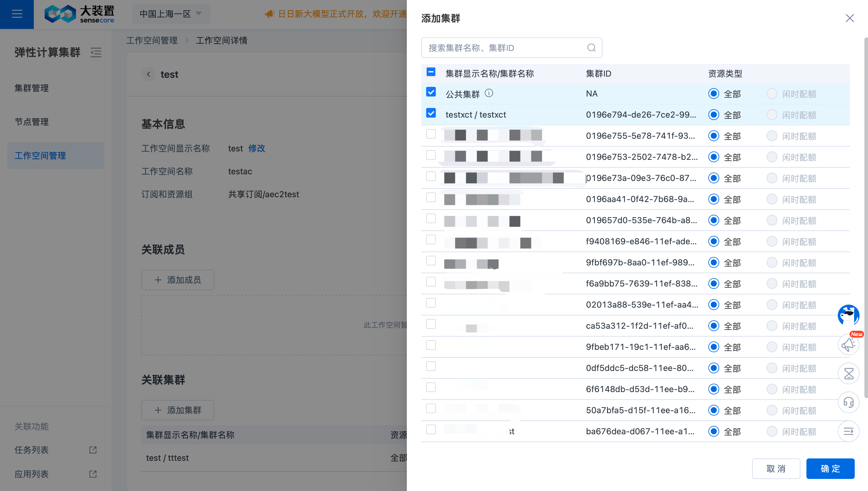Open 集群管理 in the sidebar

coord(32,88)
